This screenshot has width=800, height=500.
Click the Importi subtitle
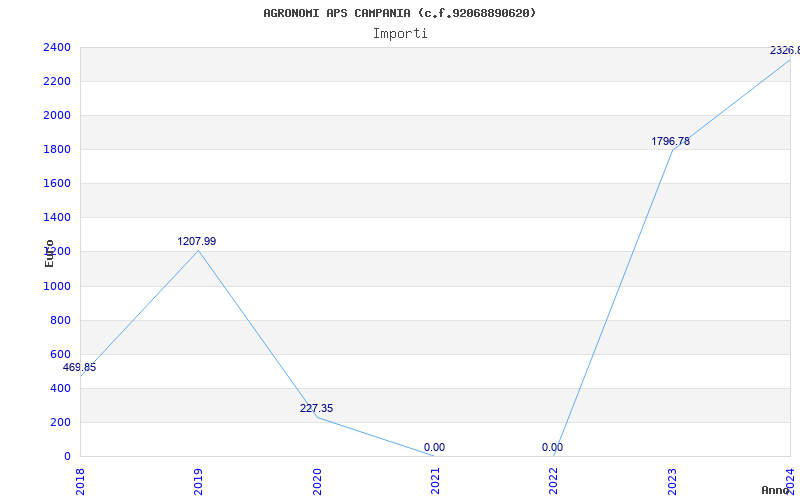click(400, 34)
